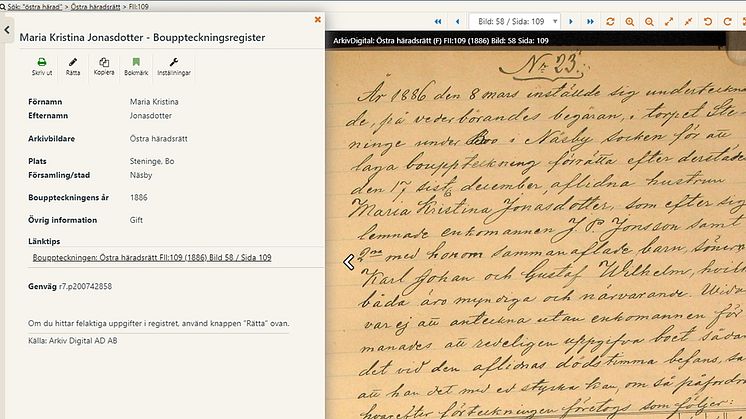The image size is (746, 419).
Task: Collapse the side panel with back chevron
Action: (x=7, y=29)
